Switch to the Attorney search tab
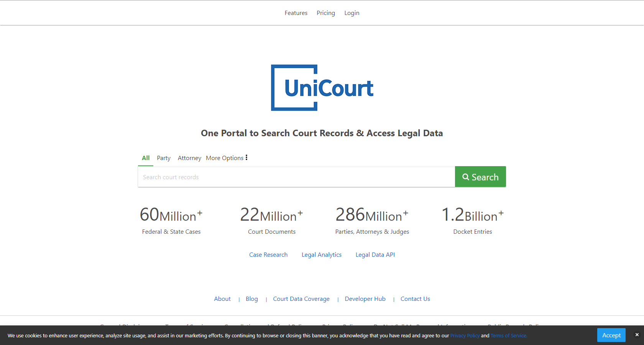Screen dimensions: 644x345 click(189, 158)
